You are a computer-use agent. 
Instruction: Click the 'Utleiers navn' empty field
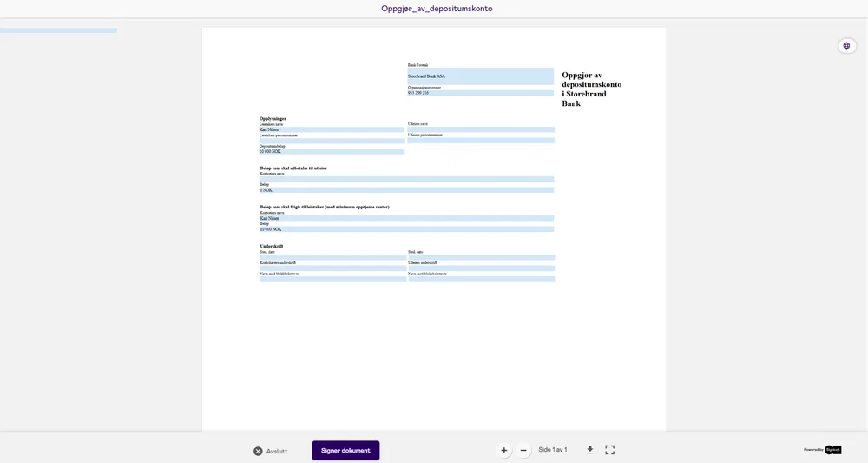point(481,129)
